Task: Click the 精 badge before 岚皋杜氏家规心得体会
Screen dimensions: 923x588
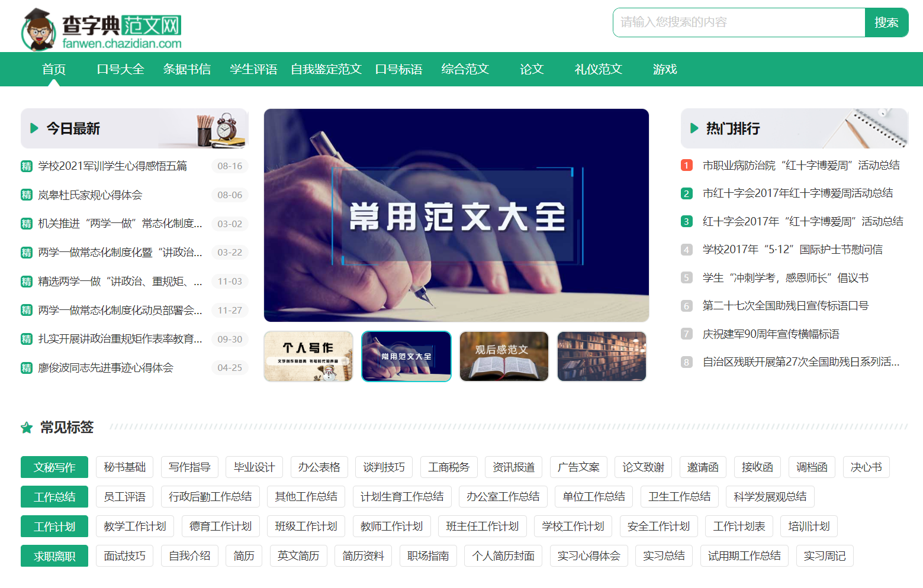Action: (27, 195)
